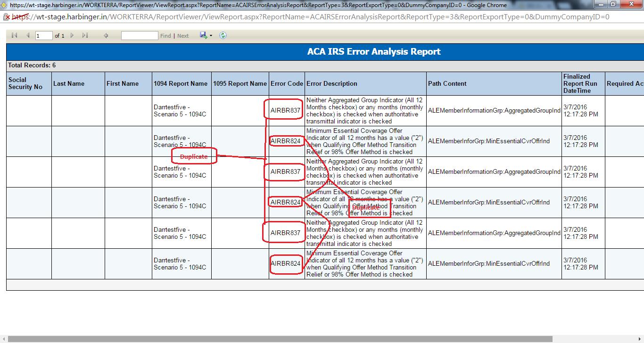Click the ACA IRS Error Analysis Report title
The height and width of the screenshot is (343, 644).
click(374, 52)
